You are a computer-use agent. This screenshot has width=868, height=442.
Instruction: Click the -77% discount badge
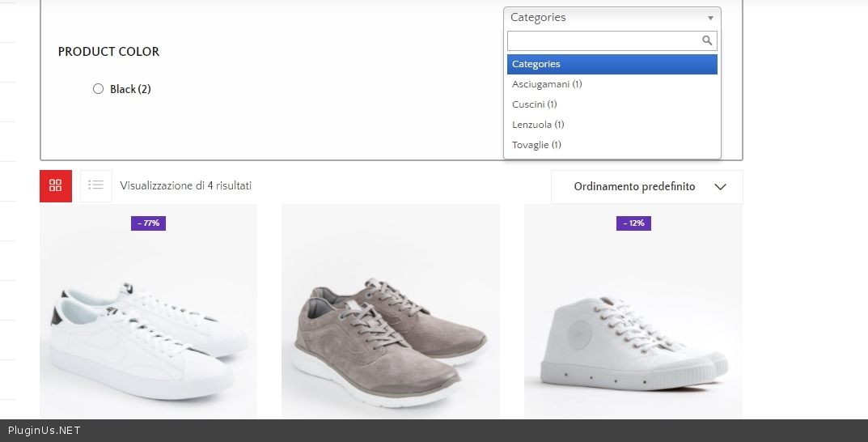coord(148,223)
